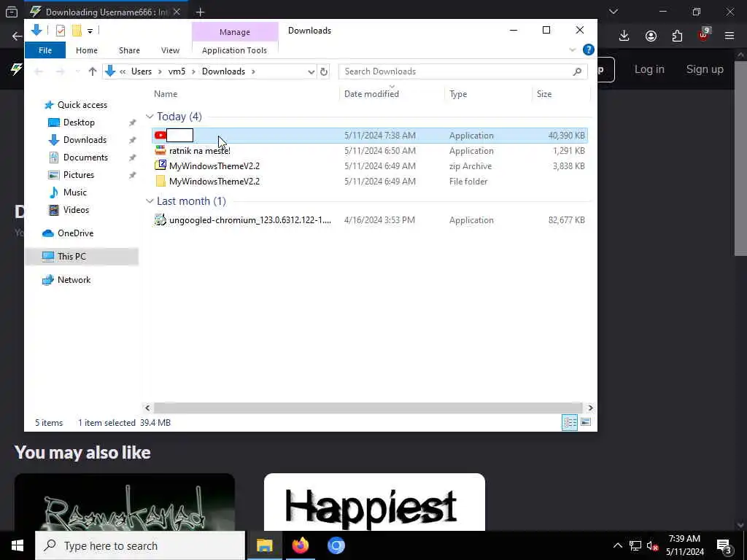Click the Downloads breadcrumb segment
The image size is (747, 560).
[x=223, y=71]
